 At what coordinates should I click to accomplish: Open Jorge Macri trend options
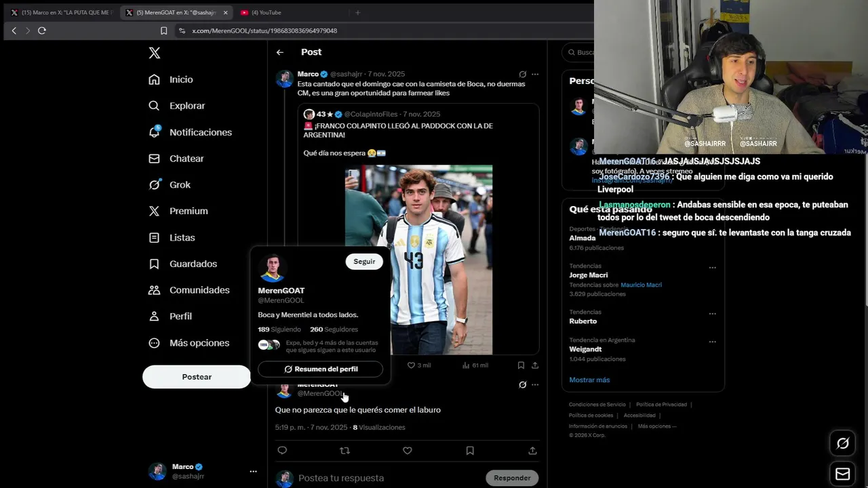click(x=713, y=267)
